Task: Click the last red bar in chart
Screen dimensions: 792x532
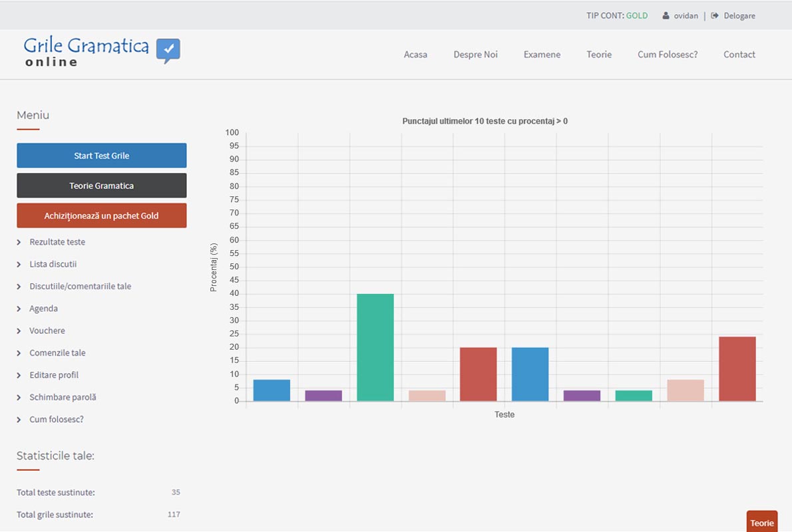Action: 737,369
